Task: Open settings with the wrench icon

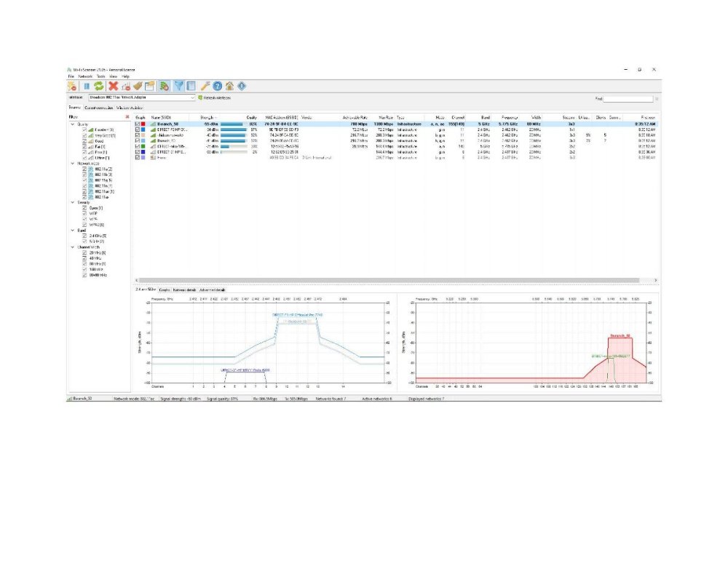Action: click(205, 86)
